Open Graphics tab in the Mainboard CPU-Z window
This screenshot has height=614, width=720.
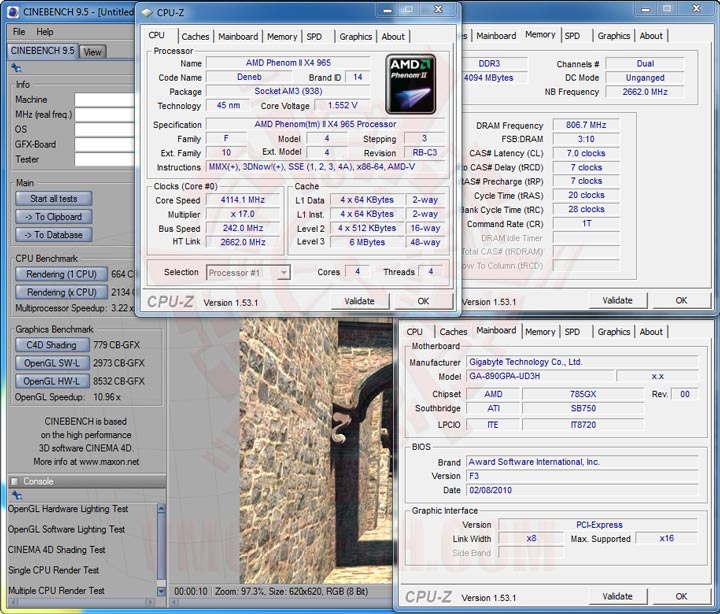coord(613,332)
